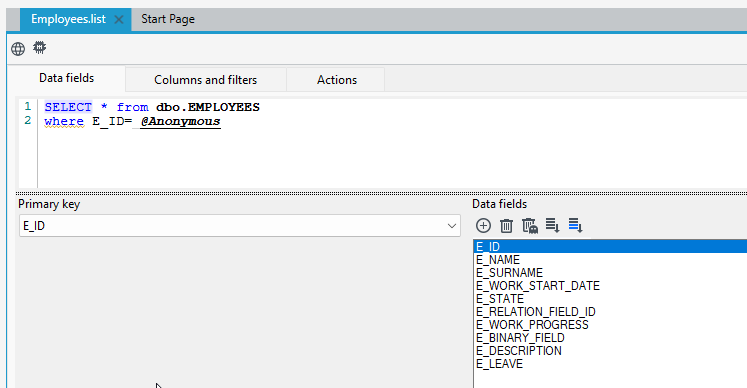747x388 pixels.
Task: Click the 'where' keyword on line 2
Action: [x=64, y=122]
